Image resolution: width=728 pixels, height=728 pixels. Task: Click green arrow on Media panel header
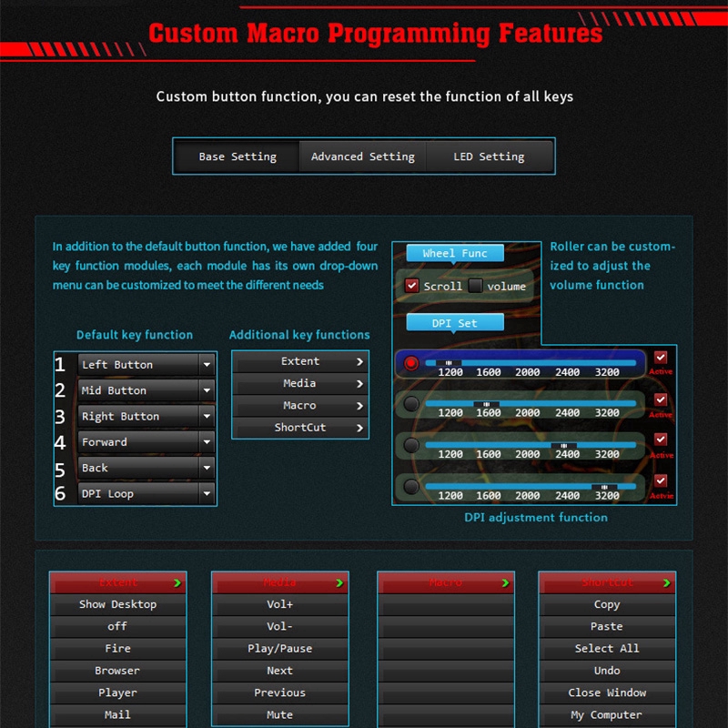pos(339,582)
